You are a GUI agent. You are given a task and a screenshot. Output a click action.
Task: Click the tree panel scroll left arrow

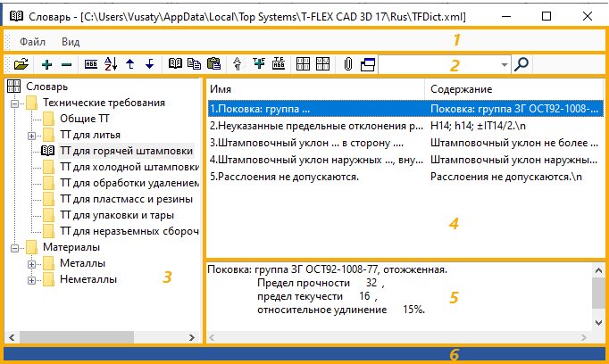(12, 337)
